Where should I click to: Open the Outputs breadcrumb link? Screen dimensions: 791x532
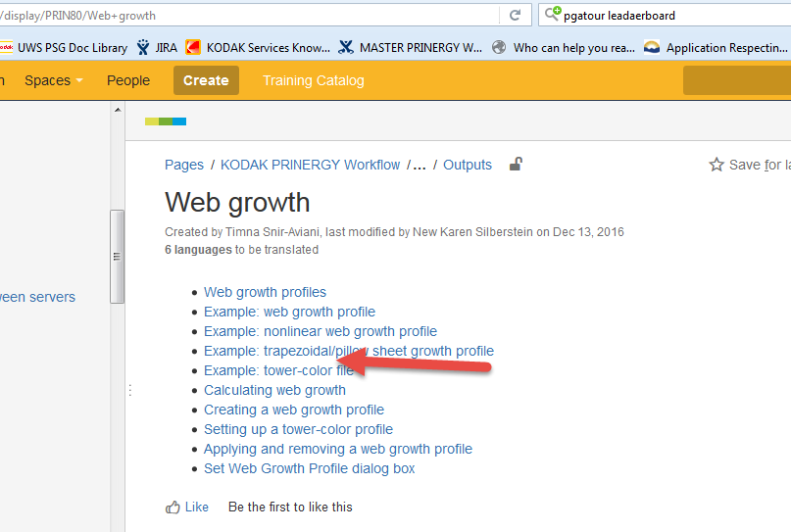tap(468, 165)
